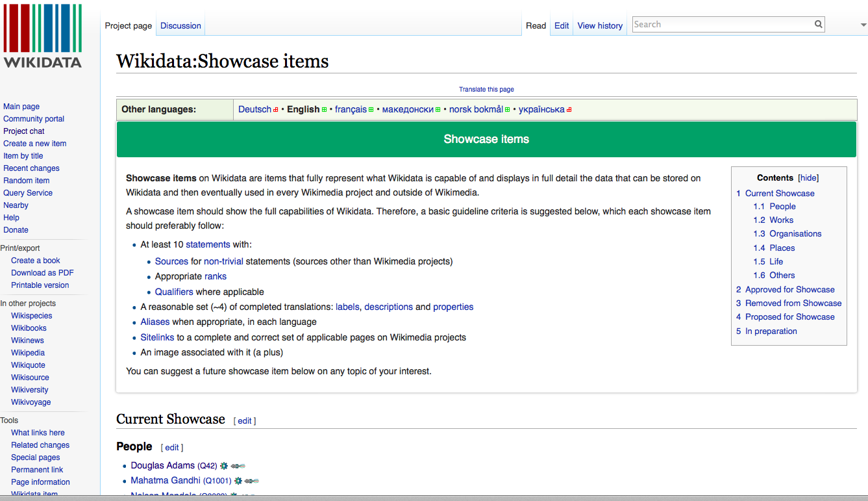868x501 pixels.
Task: Open Printable version
Action: tap(40, 285)
